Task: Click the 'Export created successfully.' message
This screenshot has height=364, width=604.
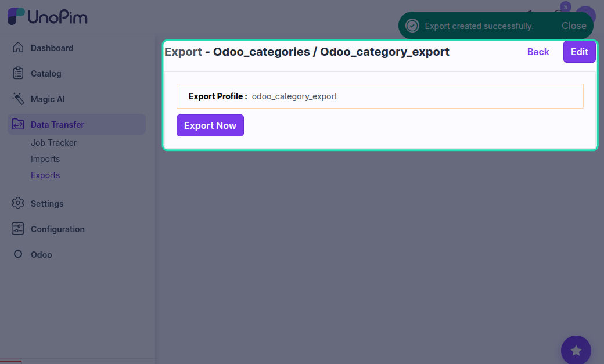Action: tap(479, 26)
